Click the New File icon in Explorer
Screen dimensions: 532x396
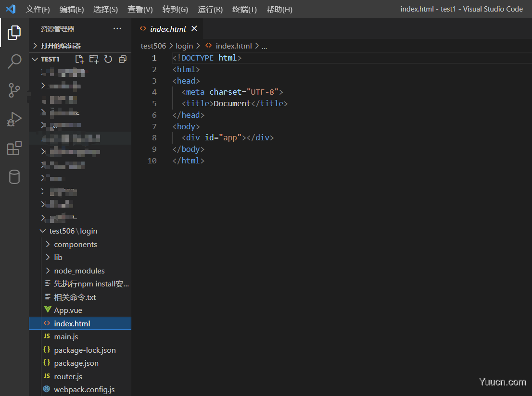[79, 59]
